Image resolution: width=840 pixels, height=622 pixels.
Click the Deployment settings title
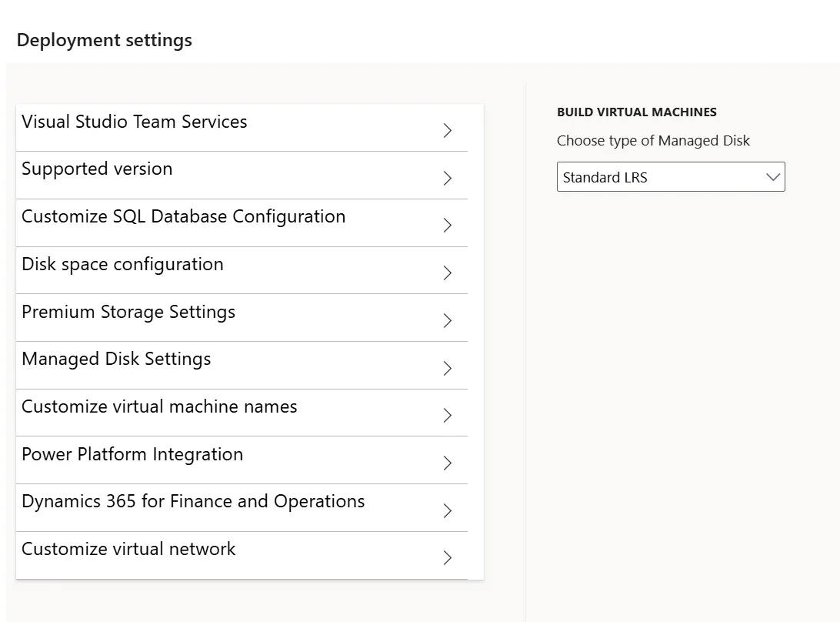(x=105, y=40)
